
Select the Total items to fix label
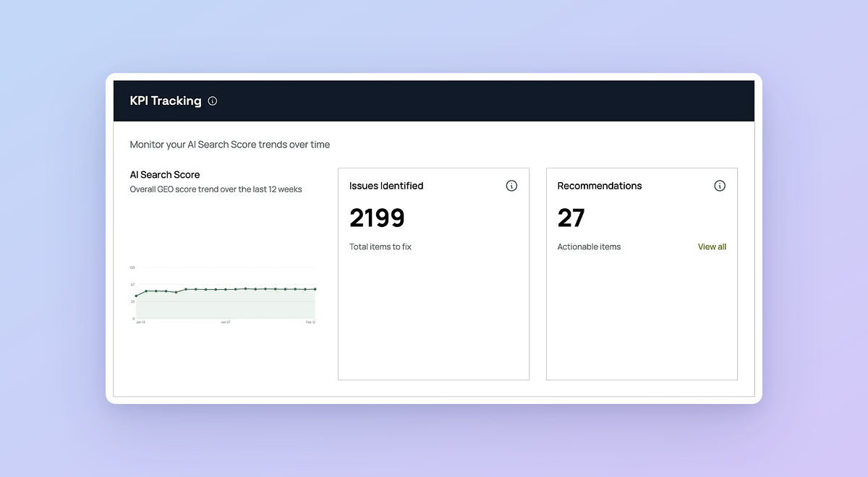380,246
